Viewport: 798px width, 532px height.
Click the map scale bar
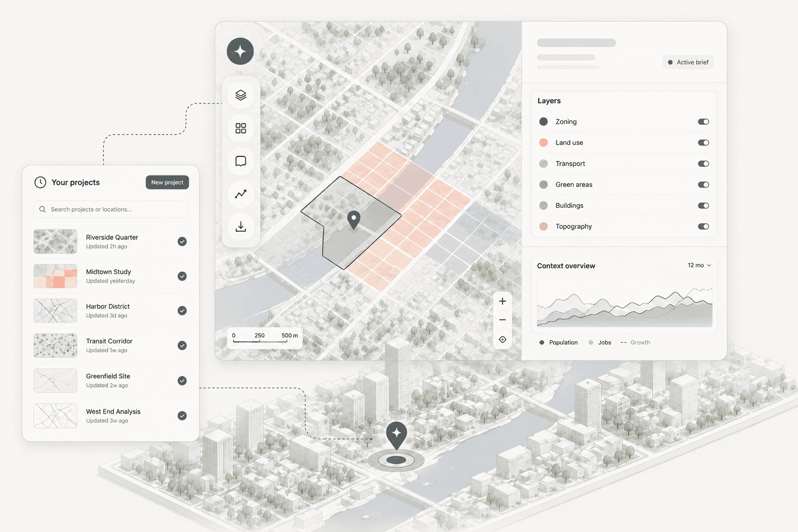click(x=264, y=338)
